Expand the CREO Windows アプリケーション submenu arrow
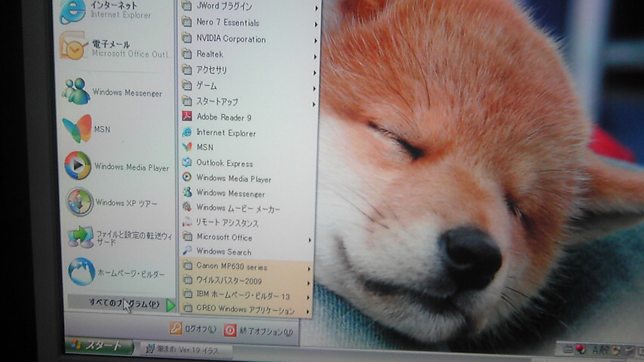644x362 pixels. pos(308,312)
